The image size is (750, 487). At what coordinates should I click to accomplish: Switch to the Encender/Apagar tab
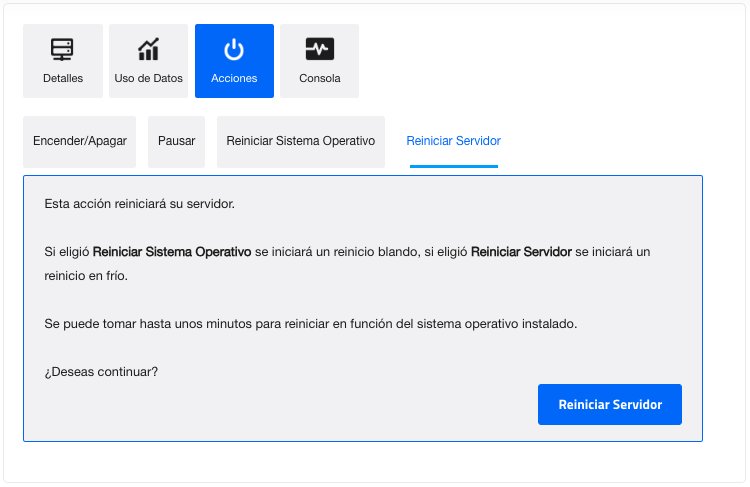tap(80, 141)
